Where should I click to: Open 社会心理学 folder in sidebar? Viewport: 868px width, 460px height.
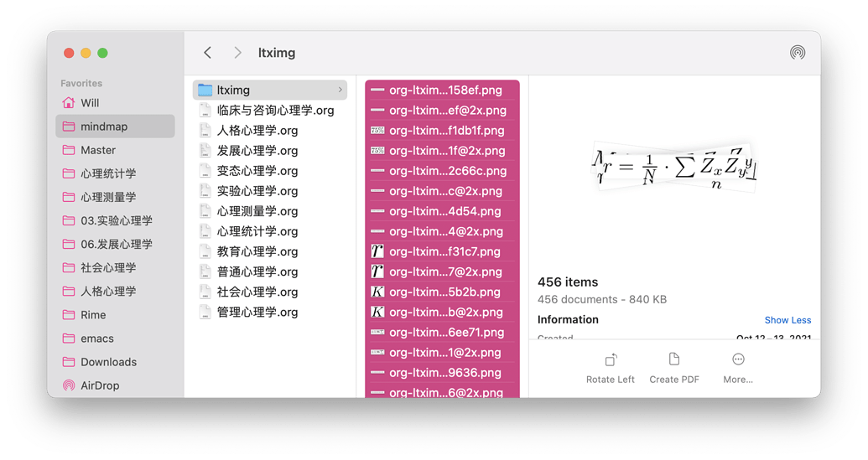click(115, 267)
